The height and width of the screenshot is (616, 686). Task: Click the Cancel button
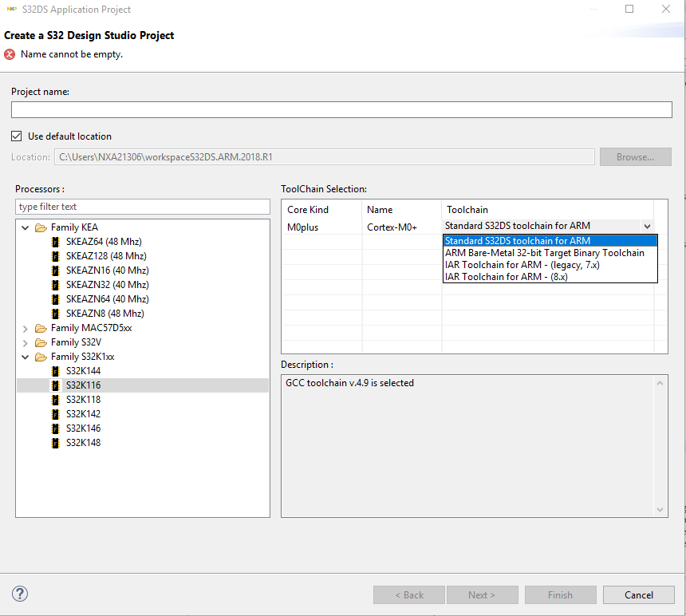coord(639,595)
